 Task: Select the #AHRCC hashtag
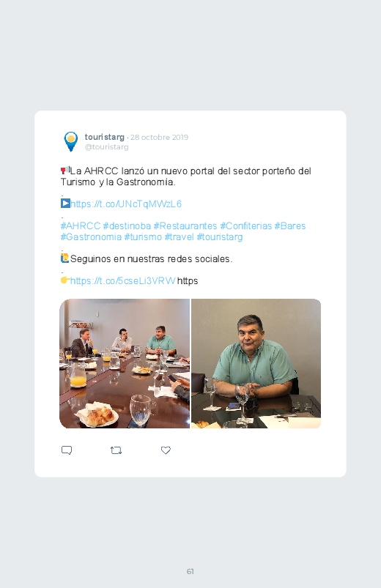click(81, 226)
